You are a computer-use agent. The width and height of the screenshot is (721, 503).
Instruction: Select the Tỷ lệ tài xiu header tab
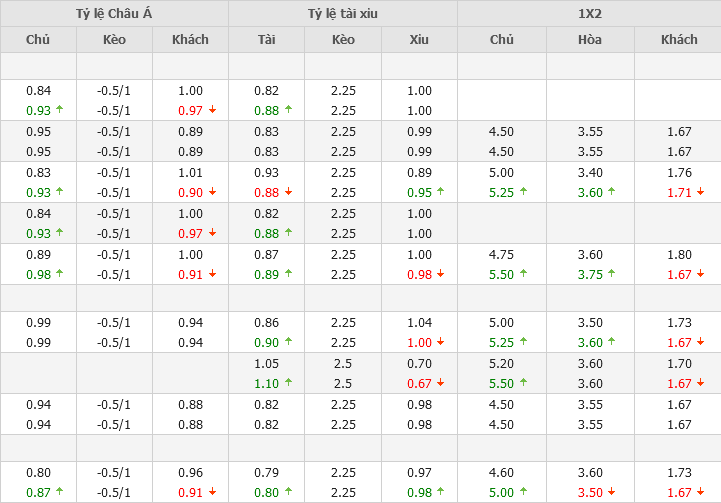tap(343, 13)
